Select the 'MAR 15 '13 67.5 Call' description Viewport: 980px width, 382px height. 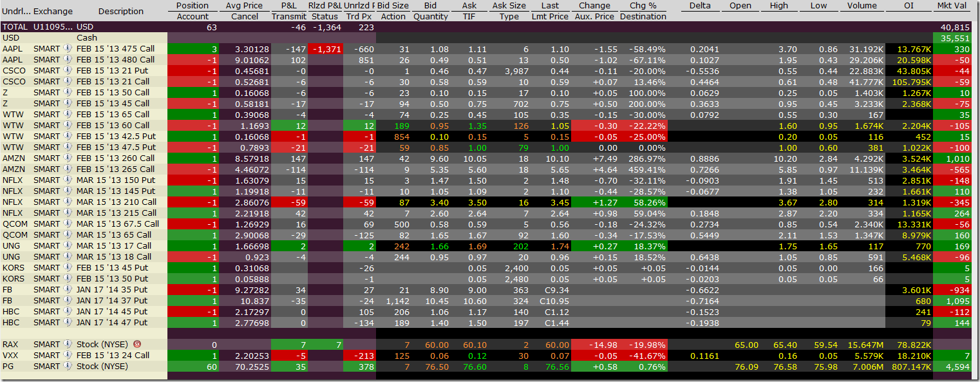point(118,224)
